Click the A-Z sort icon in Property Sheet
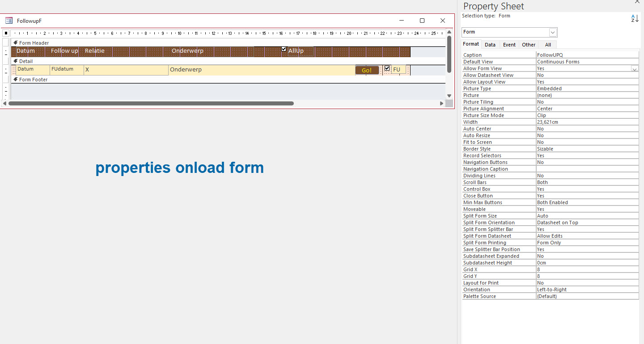644x344 pixels. point(635,18)
